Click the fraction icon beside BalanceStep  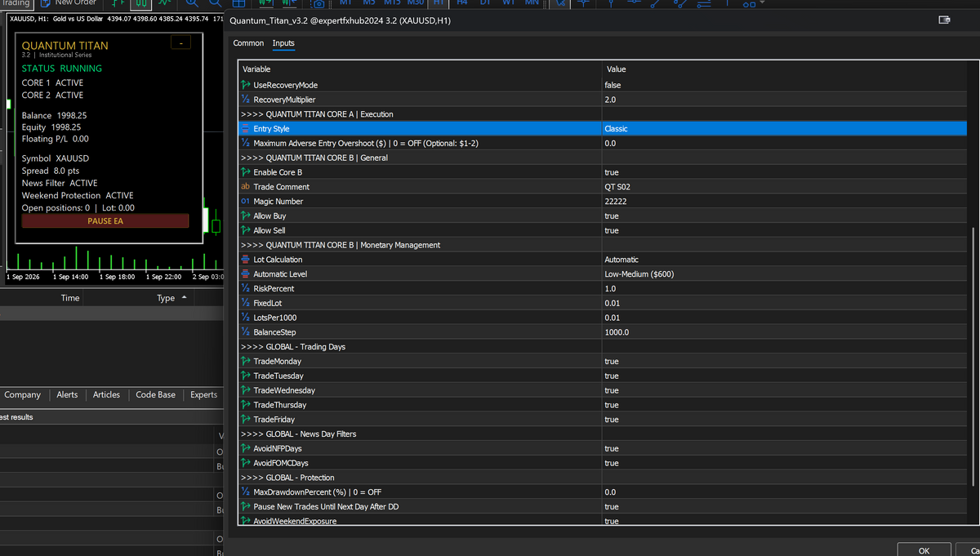pos(246,332)
